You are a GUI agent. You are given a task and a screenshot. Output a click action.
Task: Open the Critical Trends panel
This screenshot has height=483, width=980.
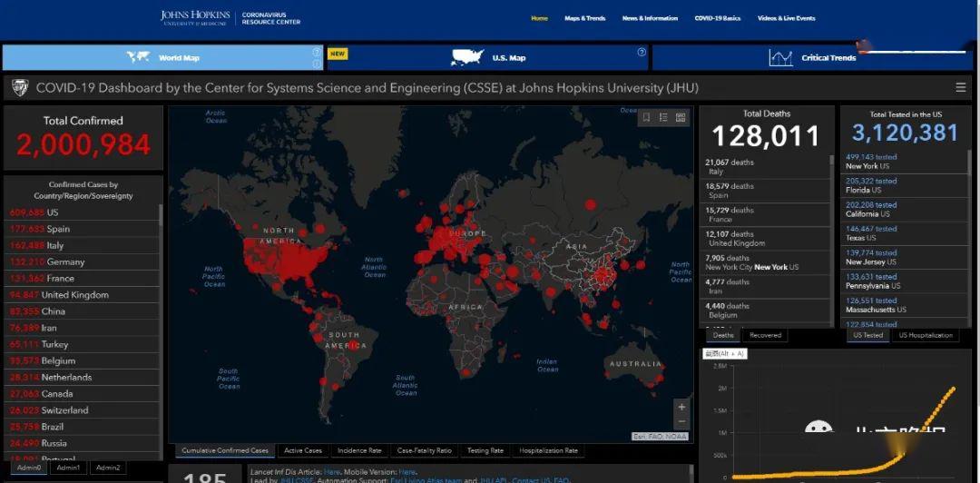click(x=809, y=57)
